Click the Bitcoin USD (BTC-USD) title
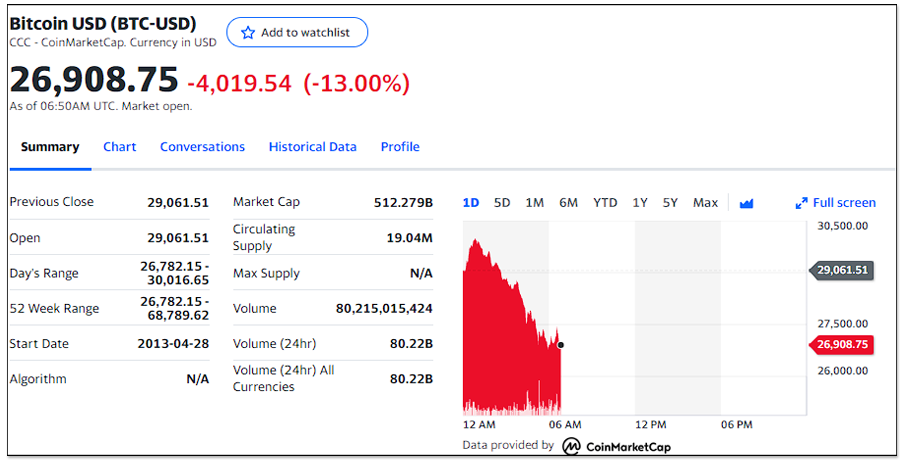904x461 pixels. click(x=103, y=24)
